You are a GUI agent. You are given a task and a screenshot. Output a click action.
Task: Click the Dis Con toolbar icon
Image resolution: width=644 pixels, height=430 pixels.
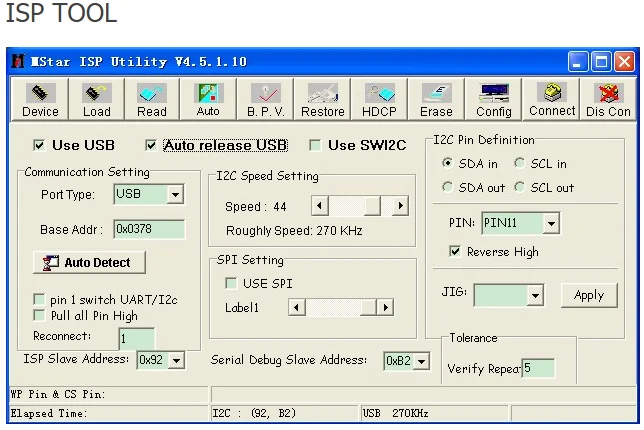[608, 99]
